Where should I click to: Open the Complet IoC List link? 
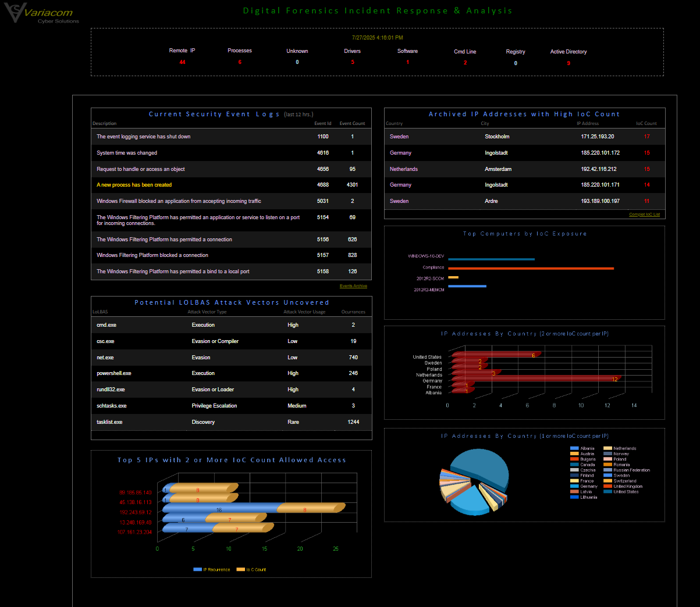(644, 215)
